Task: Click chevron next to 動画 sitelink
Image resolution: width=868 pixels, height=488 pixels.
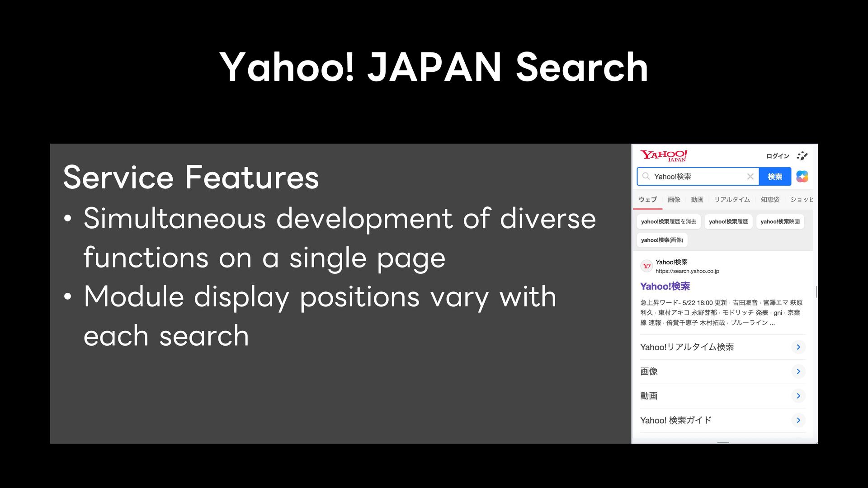Action: (798, 396)
